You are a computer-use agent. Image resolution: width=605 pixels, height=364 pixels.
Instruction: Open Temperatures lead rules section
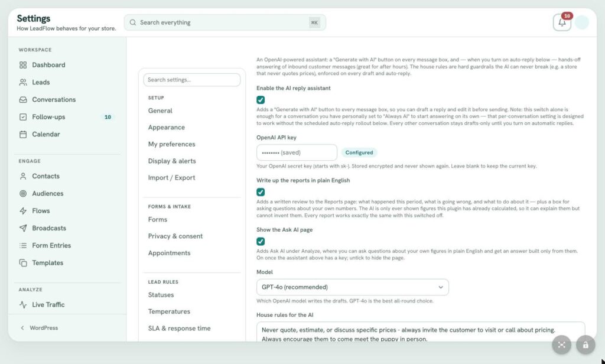click(x=169, y=311)
